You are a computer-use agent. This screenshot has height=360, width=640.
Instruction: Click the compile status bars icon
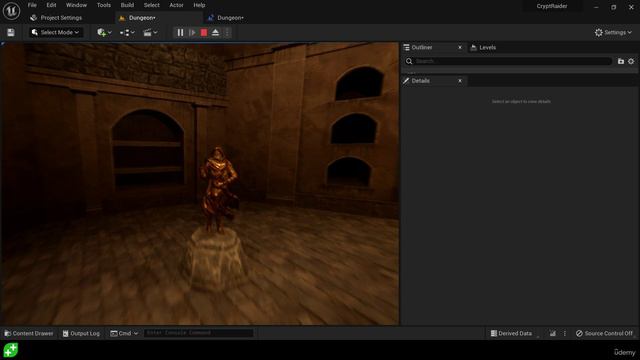coord(552,333)
